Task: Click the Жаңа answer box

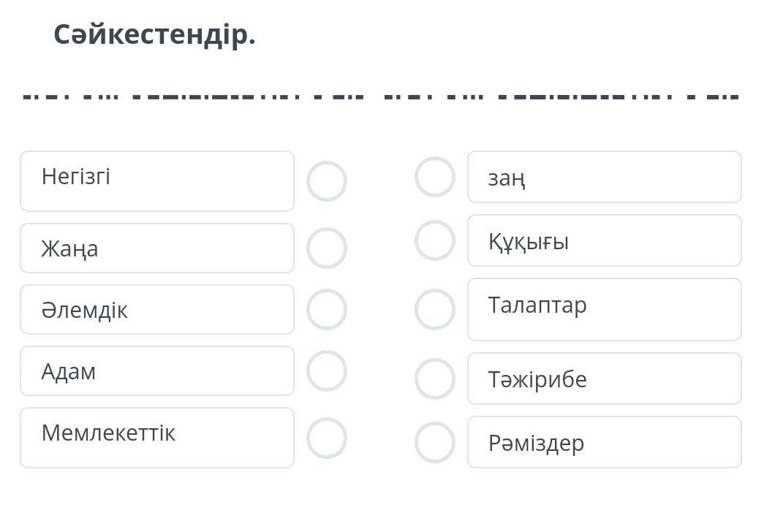Action: click(157, 248)
